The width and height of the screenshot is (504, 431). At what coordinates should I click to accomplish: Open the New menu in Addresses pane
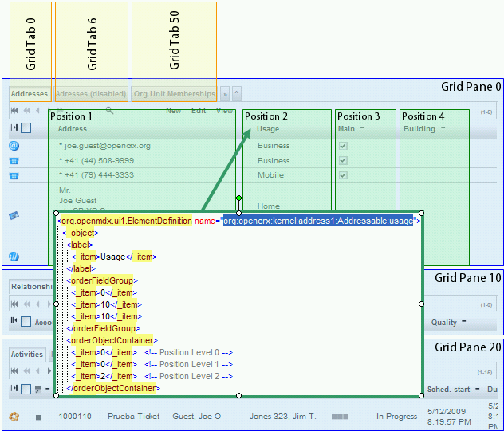point(173,111)
